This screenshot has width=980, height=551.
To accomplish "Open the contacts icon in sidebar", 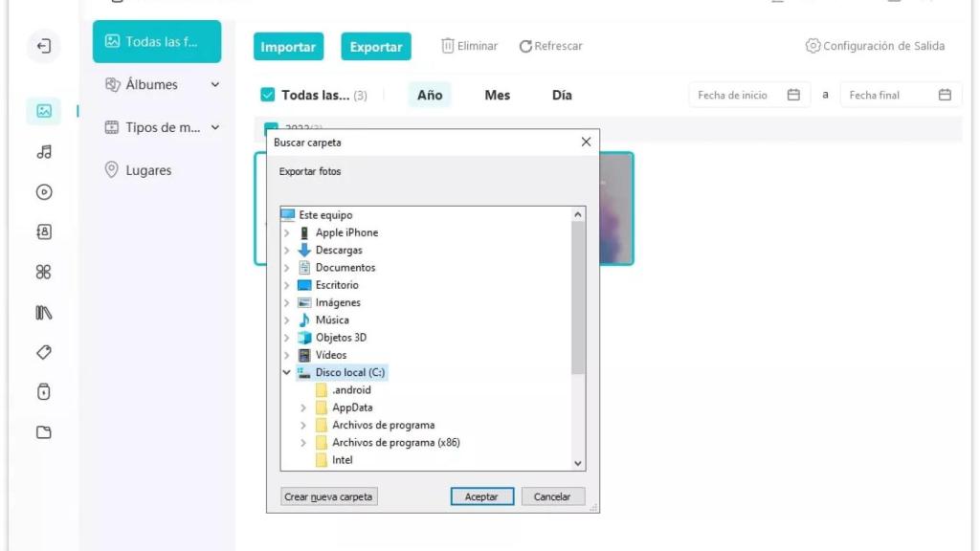I will pos(44,232).
